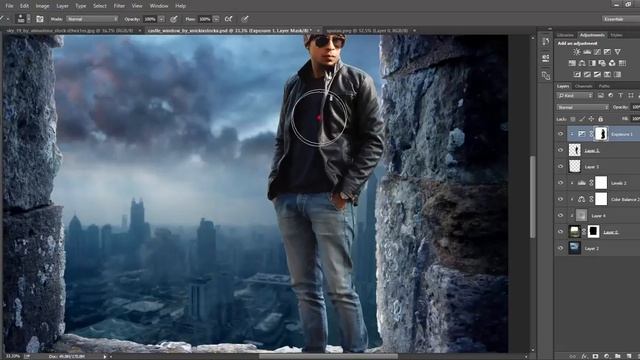The image size is (640, 360).
Task: Open the brush preset picker dropdown
Action: click(28, 19)
